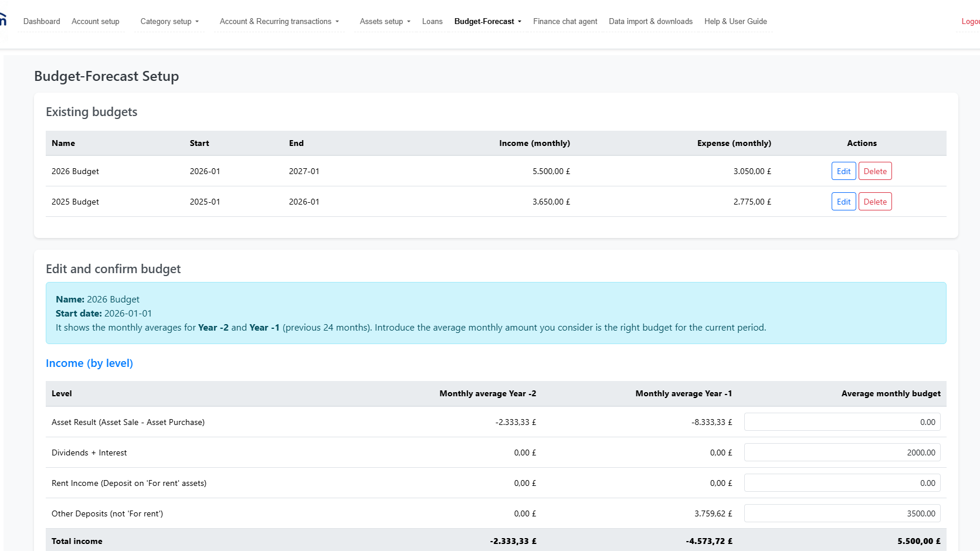Delete the 2026 Budget
This screenshot has height=551, width=980.
click(x=875, y=171)
